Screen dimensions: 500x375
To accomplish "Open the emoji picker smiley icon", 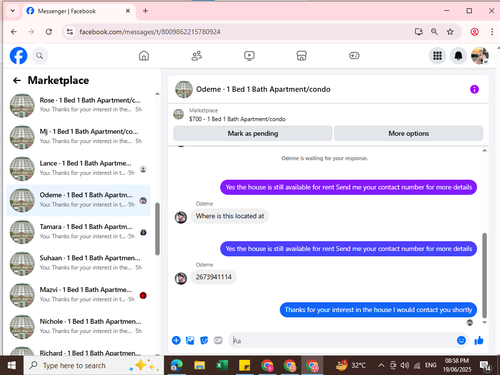I will tap(461, 340).
